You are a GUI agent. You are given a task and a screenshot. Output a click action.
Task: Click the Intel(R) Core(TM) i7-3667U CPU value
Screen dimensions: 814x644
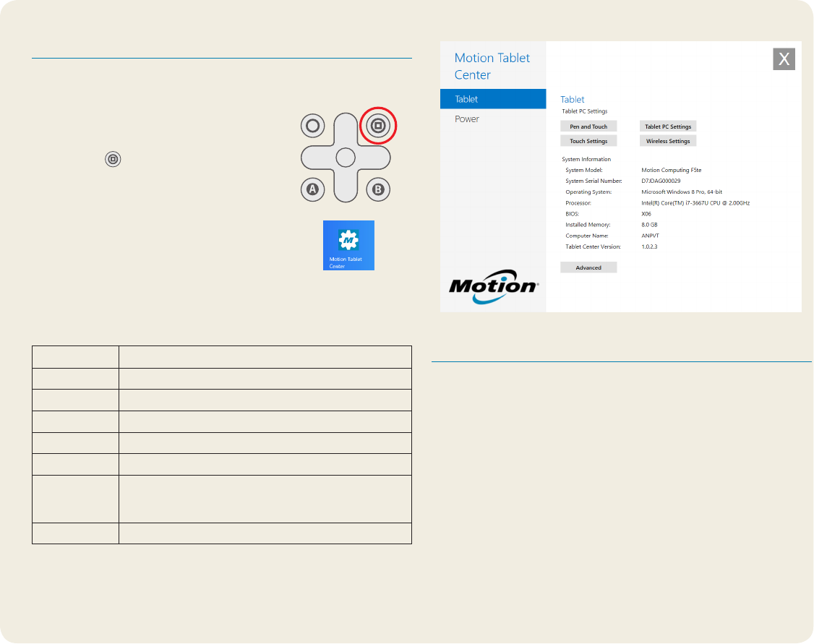coord(695,203)
